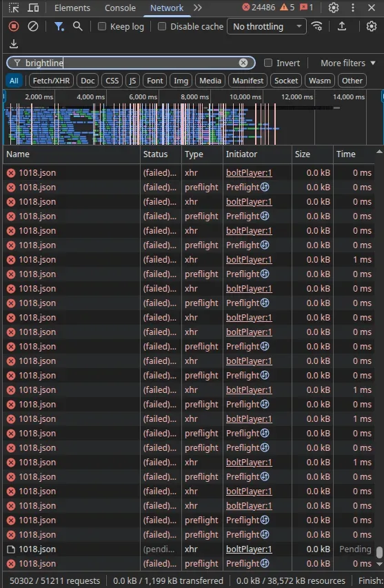Stop recording network log
This screenshot has width=384, height=588.
coord(14,26)
